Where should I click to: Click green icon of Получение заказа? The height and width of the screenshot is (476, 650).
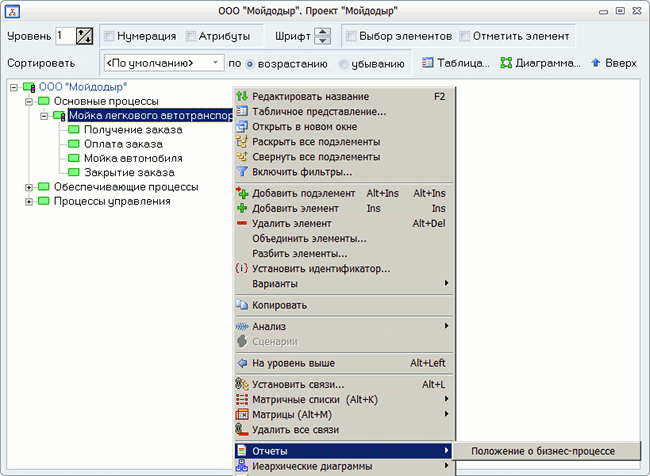coord(74,129)
